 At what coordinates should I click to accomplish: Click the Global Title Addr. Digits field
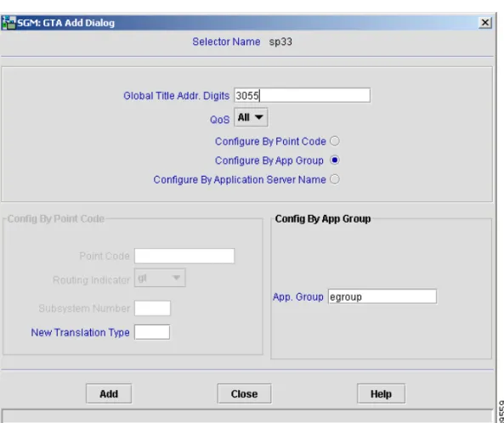point(302,95)
